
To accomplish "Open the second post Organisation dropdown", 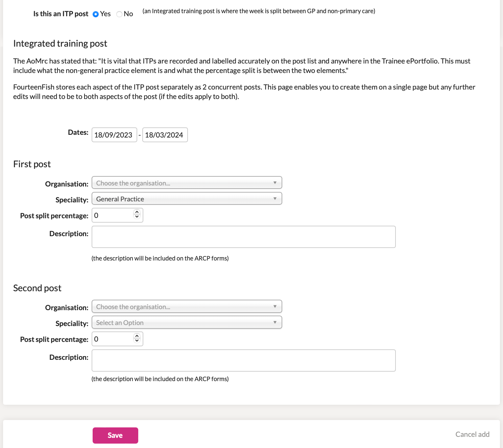I will coord(187,306).
